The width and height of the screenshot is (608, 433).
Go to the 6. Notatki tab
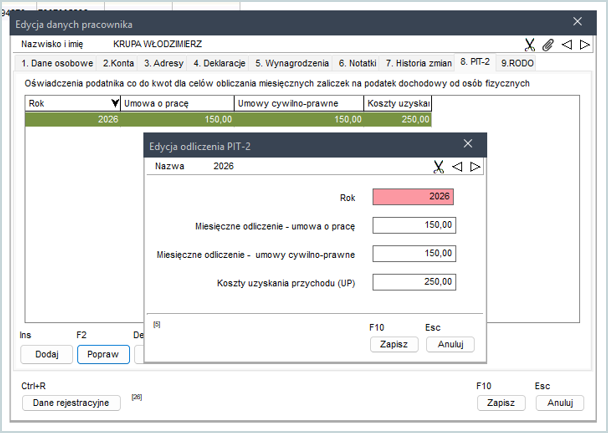(357, 63)
